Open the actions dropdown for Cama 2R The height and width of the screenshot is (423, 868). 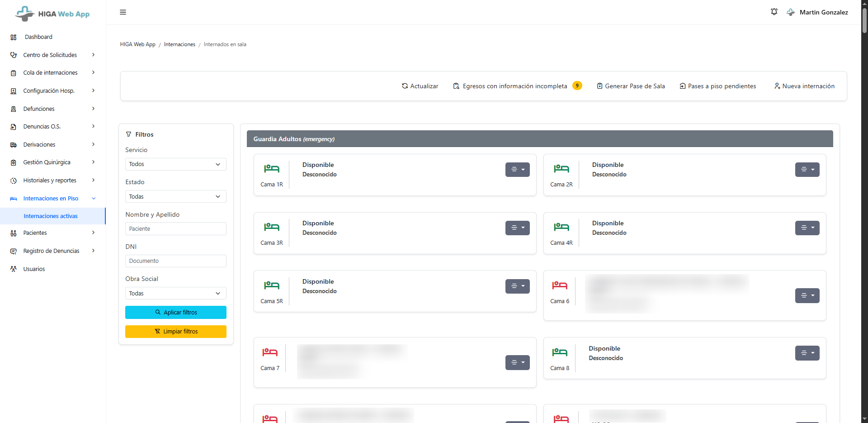807,170
